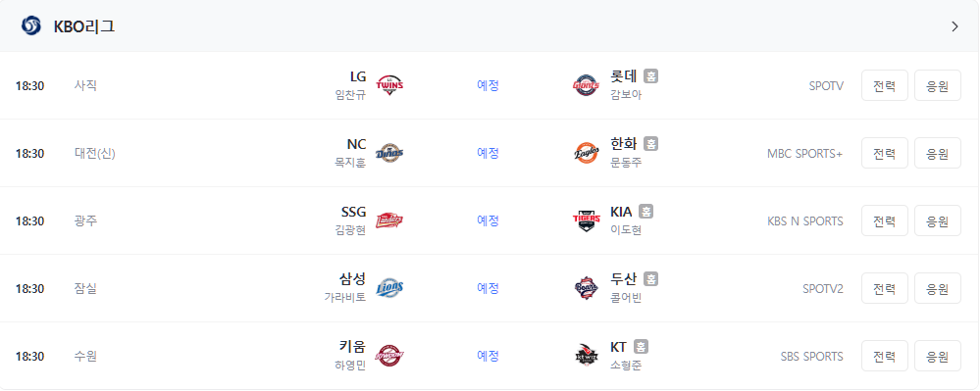This screenshot has height=391, width=980.
Task: Open 응원 for the NC vs 한화 game
Action: 938,153
